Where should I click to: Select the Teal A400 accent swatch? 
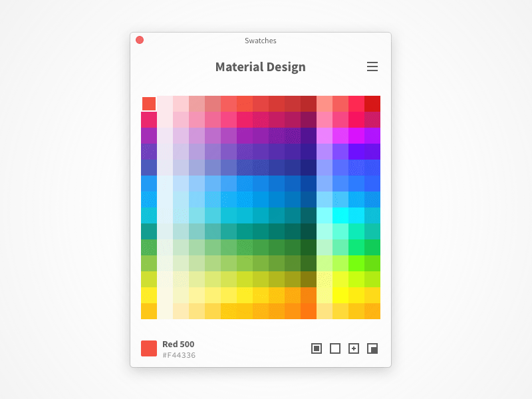356,231
